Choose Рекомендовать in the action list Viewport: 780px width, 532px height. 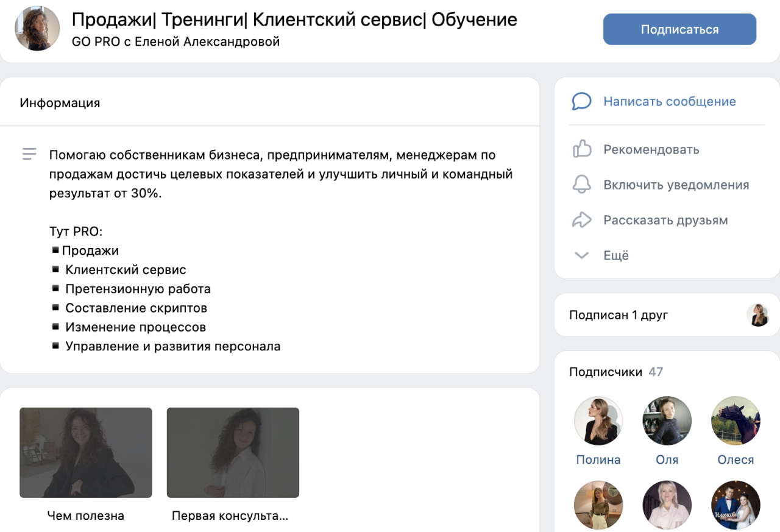[651, 149]
